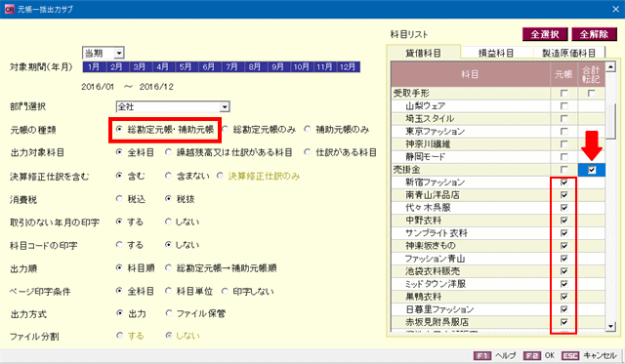The width and height of the screenshot is (625, 364).
Task: Select the 6月 month button
Action: click(208, 67)
